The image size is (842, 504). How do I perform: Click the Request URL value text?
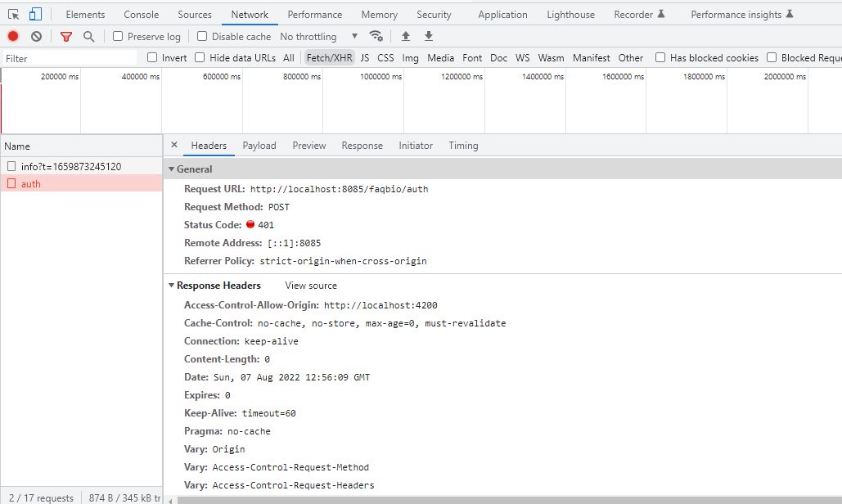click(339, 189)
